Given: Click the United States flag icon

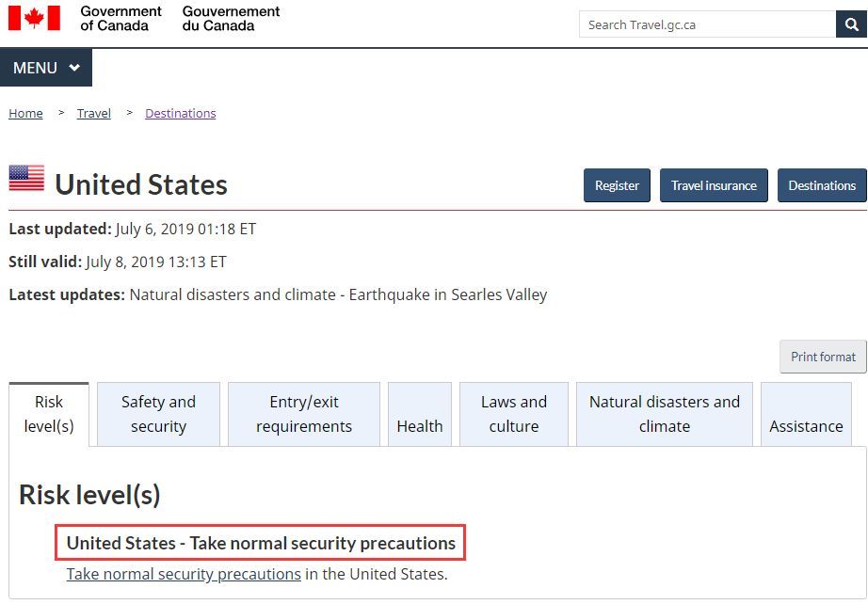Looking at the screenshot, I should coord(26,178).
